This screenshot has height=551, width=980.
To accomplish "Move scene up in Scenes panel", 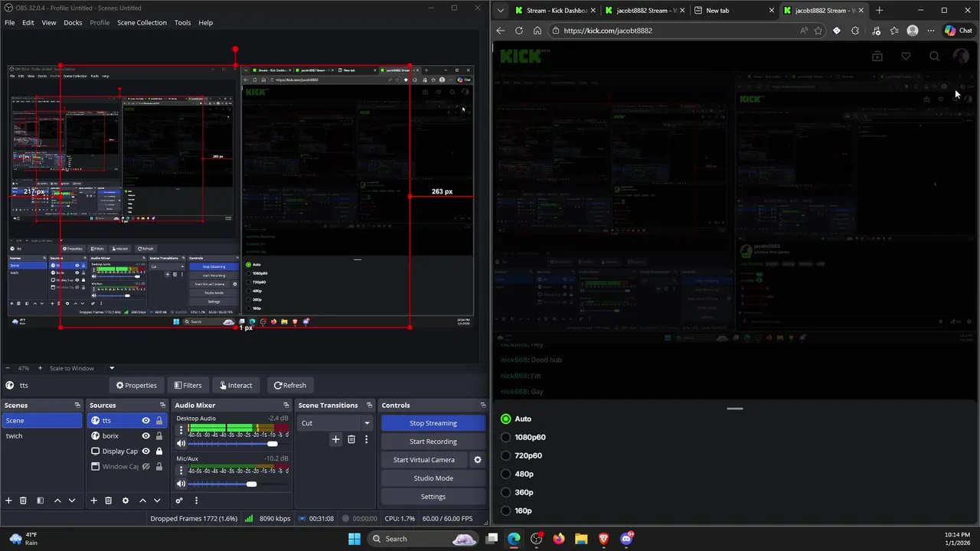I will click(x=57, y=500).
